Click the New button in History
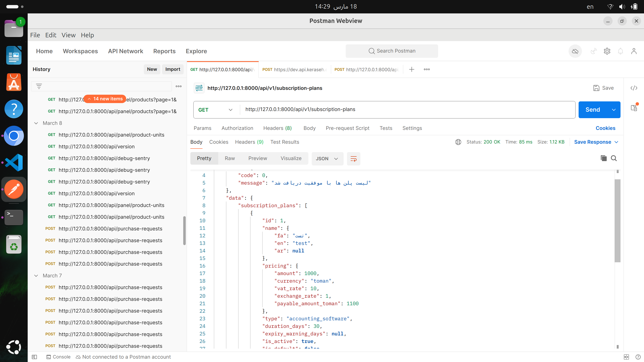 click(152, 69)
